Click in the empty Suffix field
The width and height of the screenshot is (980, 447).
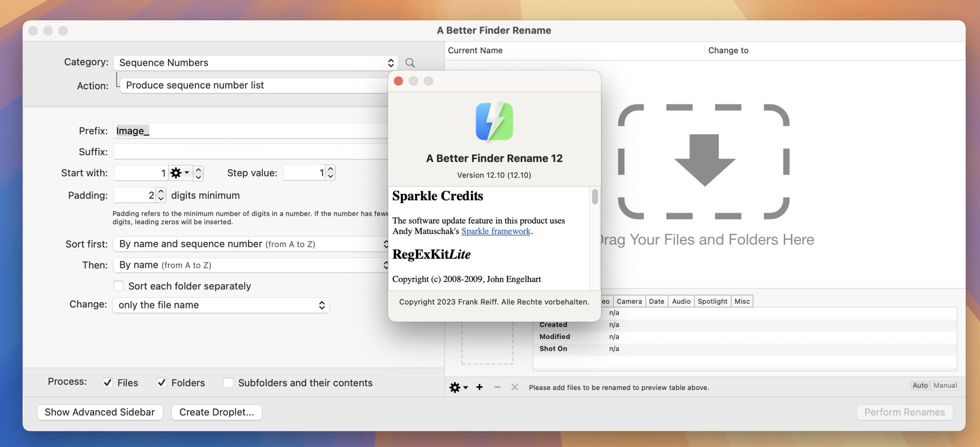251,152
